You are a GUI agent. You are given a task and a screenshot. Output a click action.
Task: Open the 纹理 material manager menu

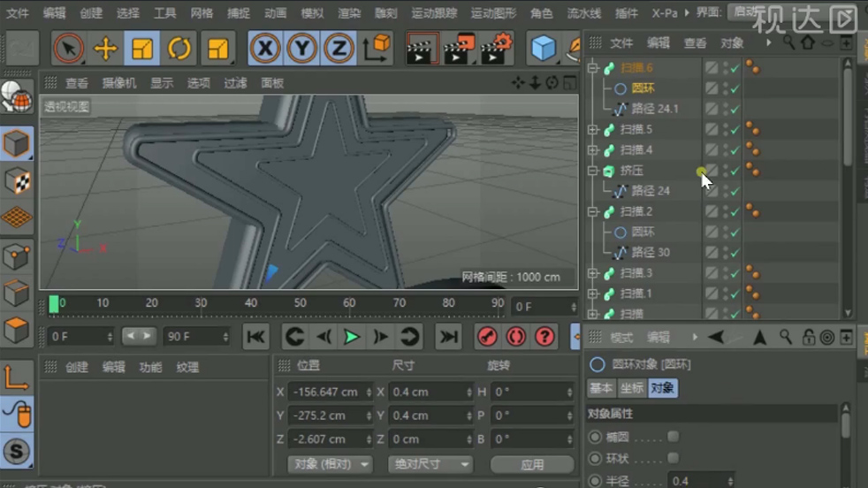187,367
